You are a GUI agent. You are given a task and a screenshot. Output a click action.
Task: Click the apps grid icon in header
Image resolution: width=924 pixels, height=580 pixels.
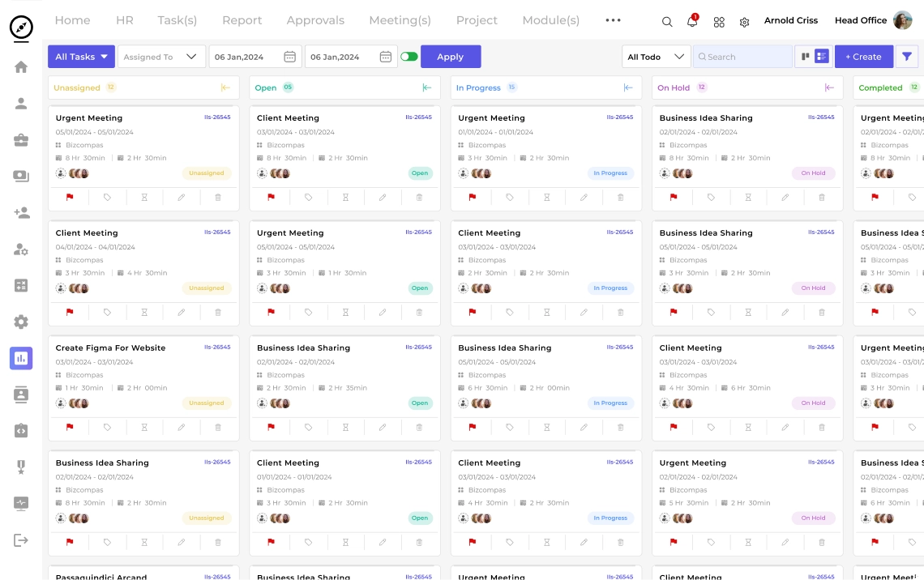(x=719, y=22)
